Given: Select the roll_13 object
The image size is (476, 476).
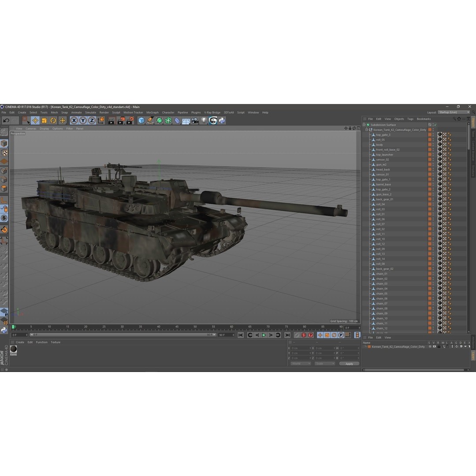Looking at the screenshot, I should click(x=380, y=254).
